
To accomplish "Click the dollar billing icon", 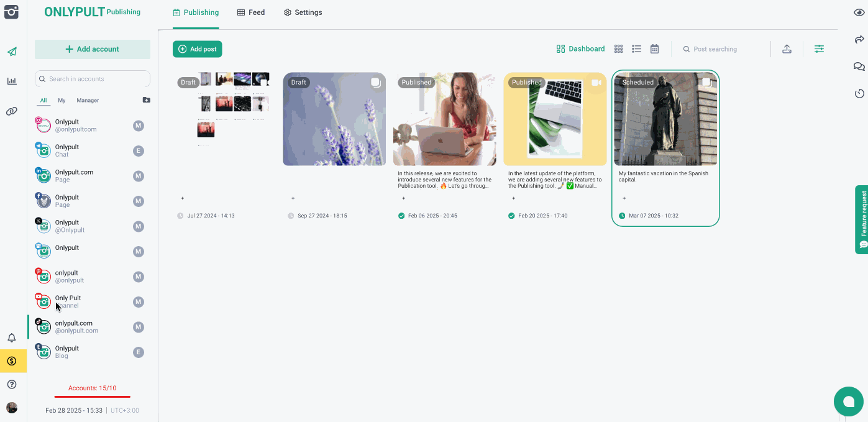I will click(12, 361).
